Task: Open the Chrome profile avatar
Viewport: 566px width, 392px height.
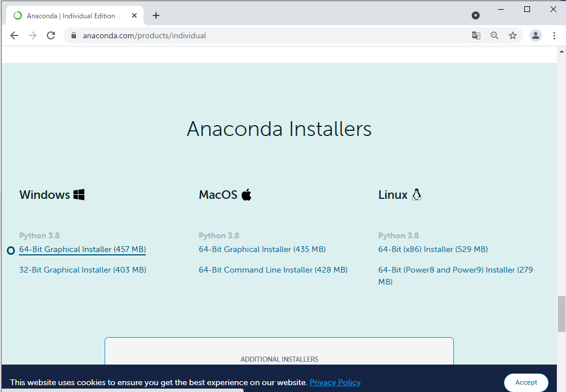Action: (535, 35)
